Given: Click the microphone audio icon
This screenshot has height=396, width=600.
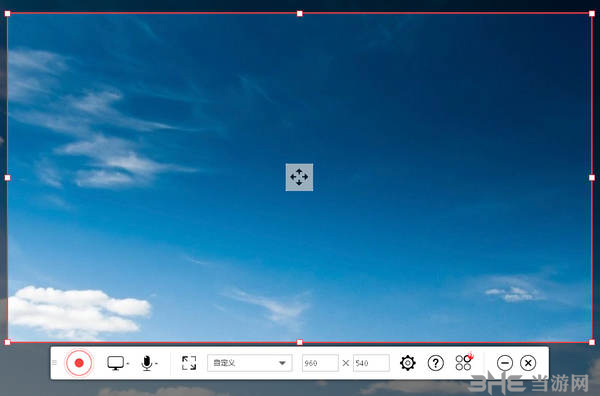Looking at the screenshot, I should (147, 363).
